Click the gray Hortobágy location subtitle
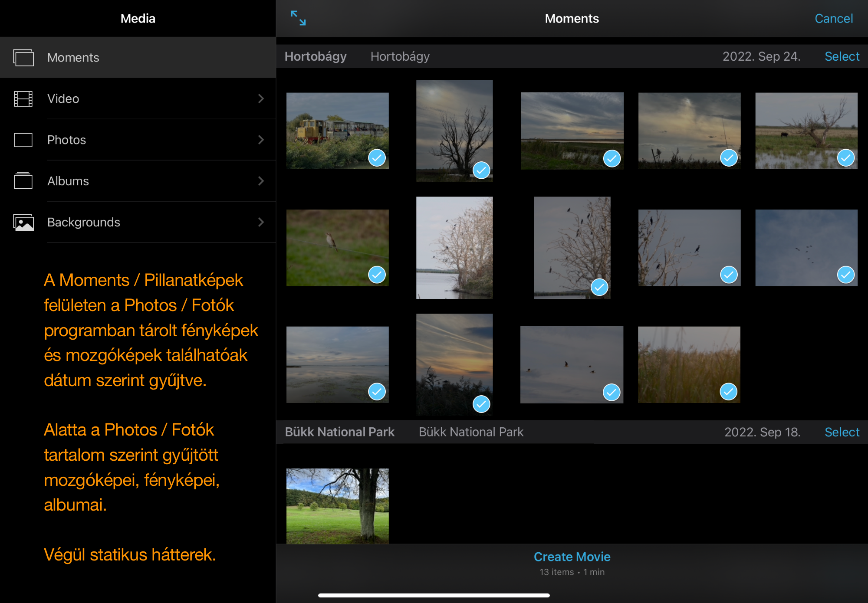 pos(400,56)
